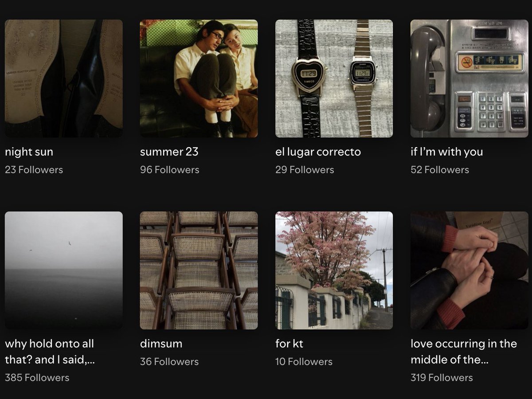Open the 'for kt' playlist title
This screenshot has height=399, width=532.
tap(289, 344)
